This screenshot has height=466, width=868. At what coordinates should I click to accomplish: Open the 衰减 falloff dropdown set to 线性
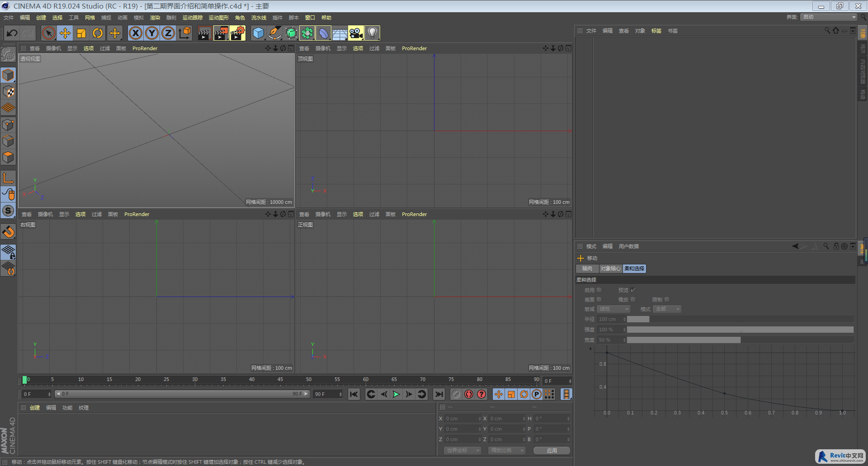coord(613,309)
